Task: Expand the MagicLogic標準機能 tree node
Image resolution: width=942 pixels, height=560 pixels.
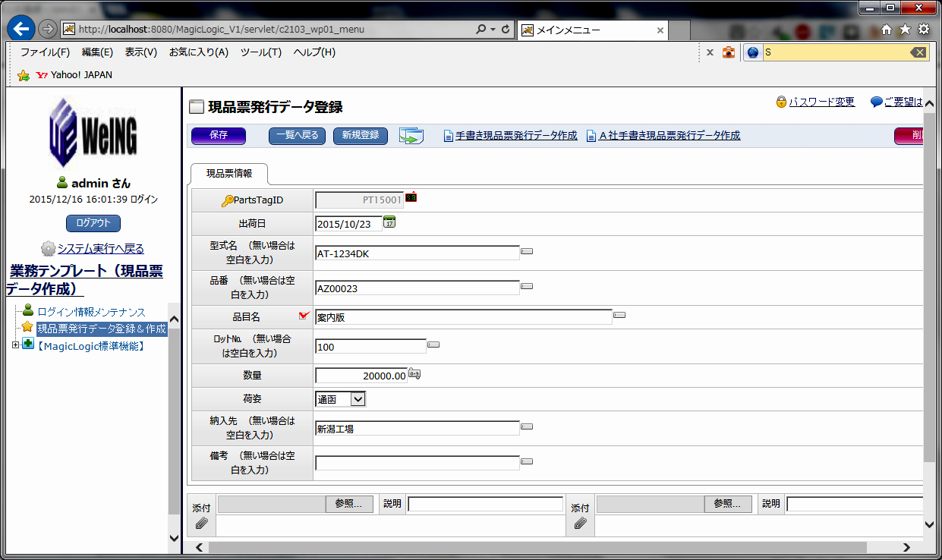Action: coord(16,345)
